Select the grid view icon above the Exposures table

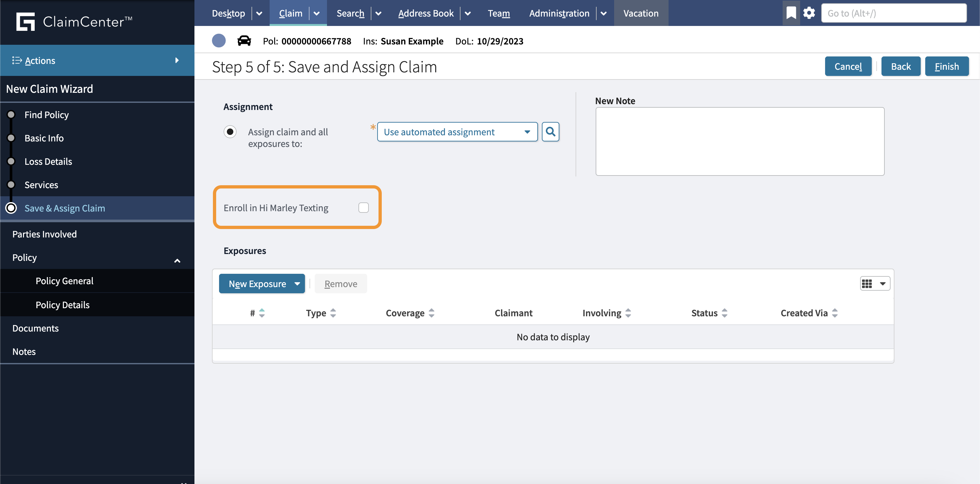pos(868,283)
